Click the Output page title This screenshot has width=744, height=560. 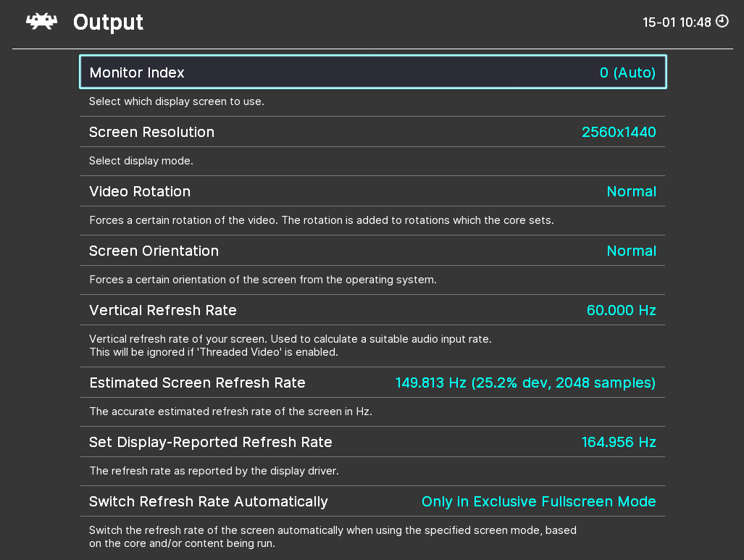(x=108, y=22)
